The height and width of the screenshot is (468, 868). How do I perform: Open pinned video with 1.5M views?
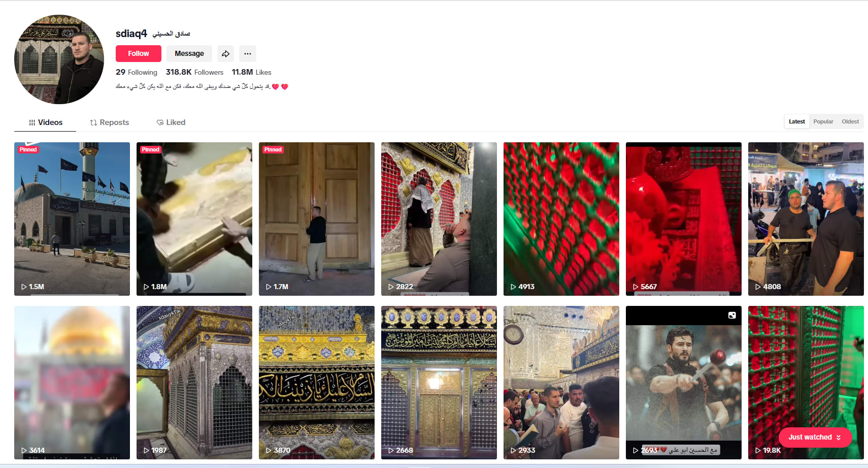coord(72,219)
